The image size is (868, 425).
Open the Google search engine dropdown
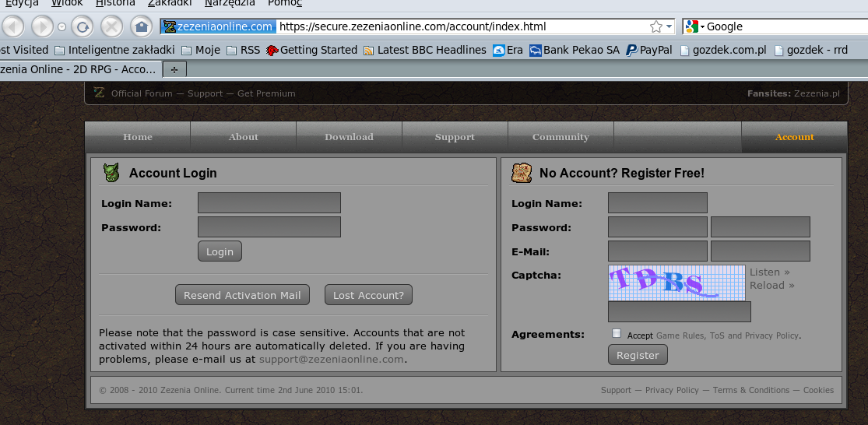click(x=695, y=26)
